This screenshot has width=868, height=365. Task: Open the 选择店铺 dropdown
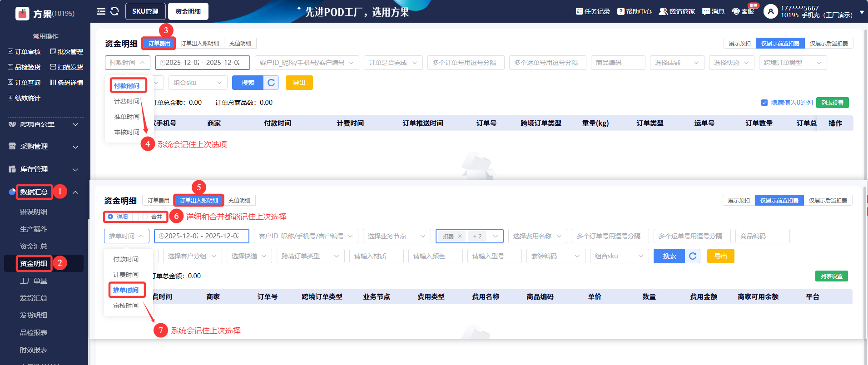click(676, 63)
